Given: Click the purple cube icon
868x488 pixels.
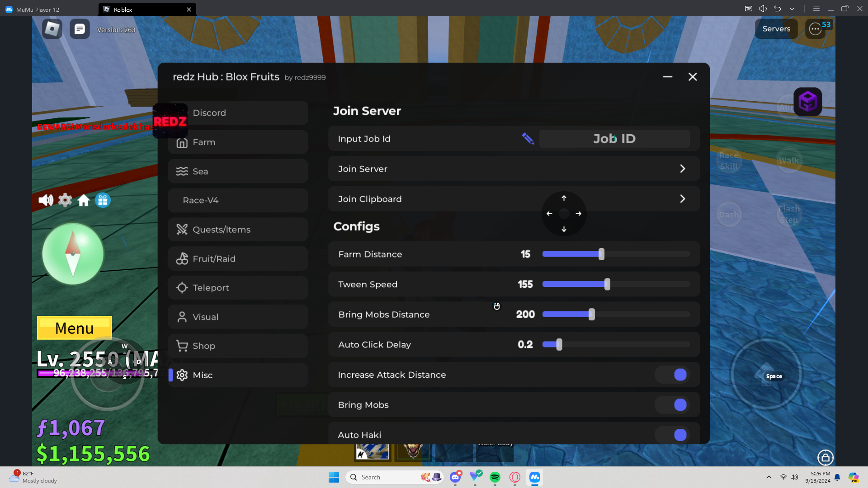Looking at the screenshot, I should tap(808, 102).
